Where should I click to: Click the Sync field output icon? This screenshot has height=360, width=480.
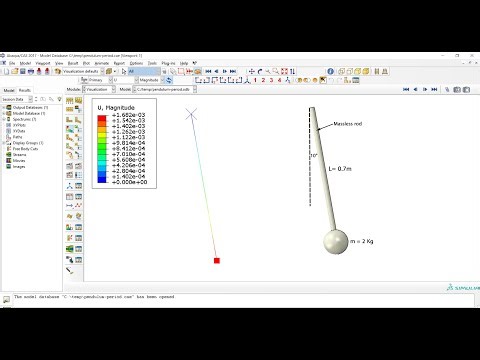[x=169, y=80]
